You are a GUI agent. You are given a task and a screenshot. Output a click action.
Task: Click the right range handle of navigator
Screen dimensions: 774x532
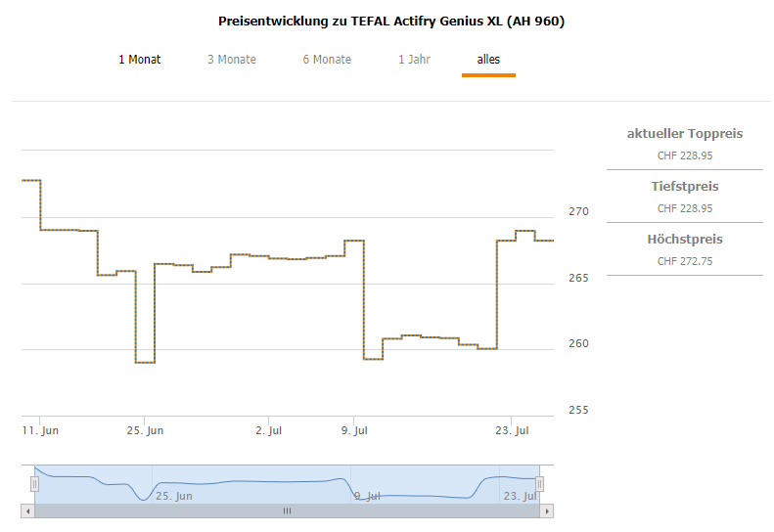tap(539, 484)
